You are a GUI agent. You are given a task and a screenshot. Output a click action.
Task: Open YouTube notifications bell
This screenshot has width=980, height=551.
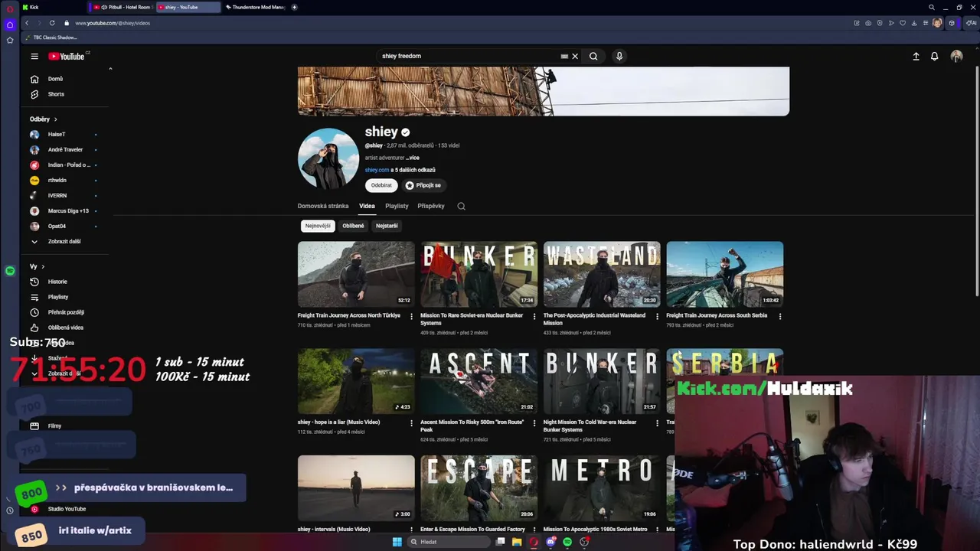934,56
